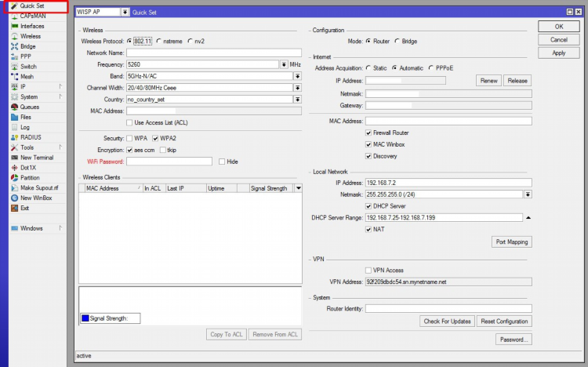Image resolution: width=588 pixels, height=367 pixels.
Task: Click Reset Configuration button
Action: (x=504, y=322)
